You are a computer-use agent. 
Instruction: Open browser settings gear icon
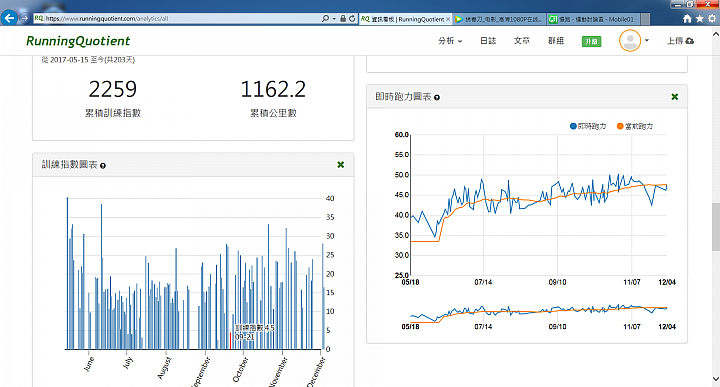(712, 19)
